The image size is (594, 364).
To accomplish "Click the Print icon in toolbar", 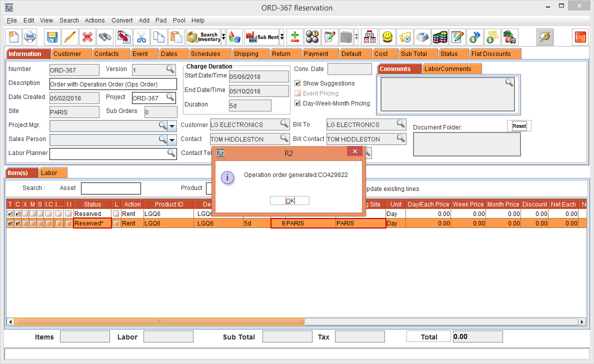I will [x=30, y=37].
